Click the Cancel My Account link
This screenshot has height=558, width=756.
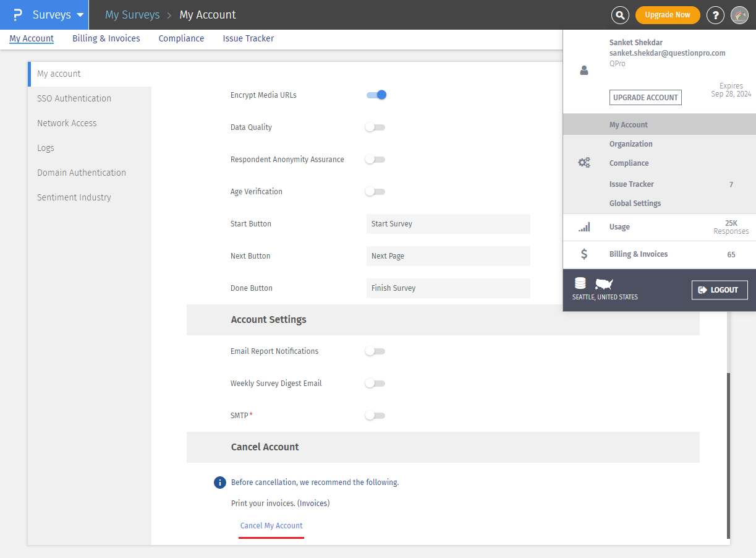(271, 525)
